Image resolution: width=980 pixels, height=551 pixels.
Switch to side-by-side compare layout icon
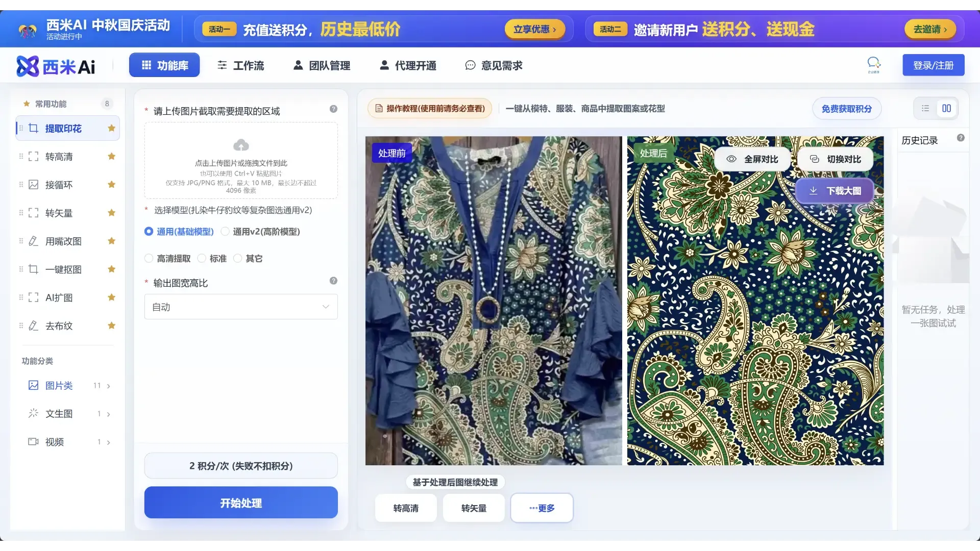pyautogui.click(x=947, y=108)
